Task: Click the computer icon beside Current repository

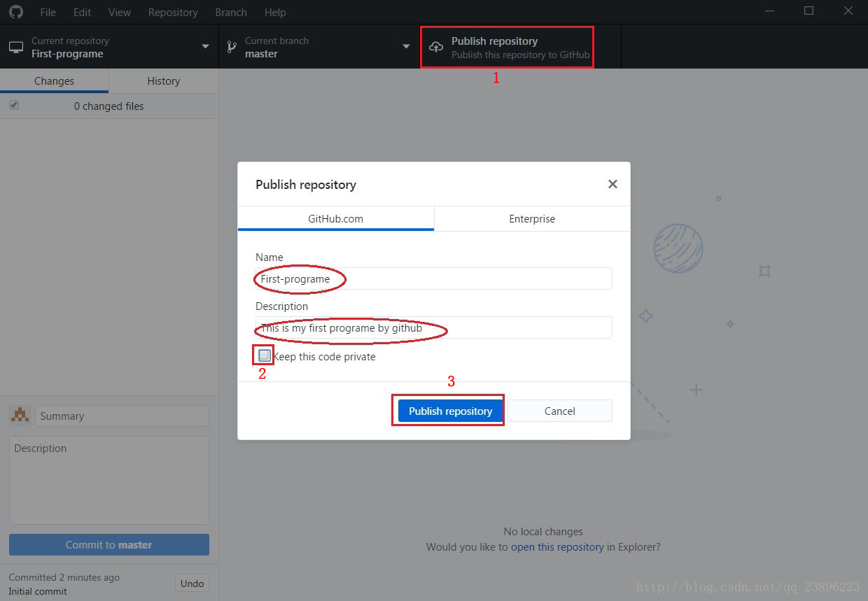Action: pos(16,47)
